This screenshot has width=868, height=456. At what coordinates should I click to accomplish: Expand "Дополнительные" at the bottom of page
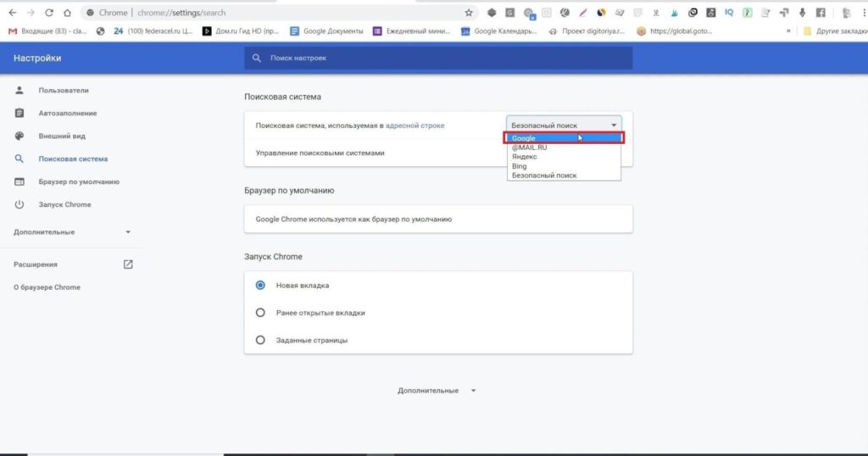pos(436,391)
